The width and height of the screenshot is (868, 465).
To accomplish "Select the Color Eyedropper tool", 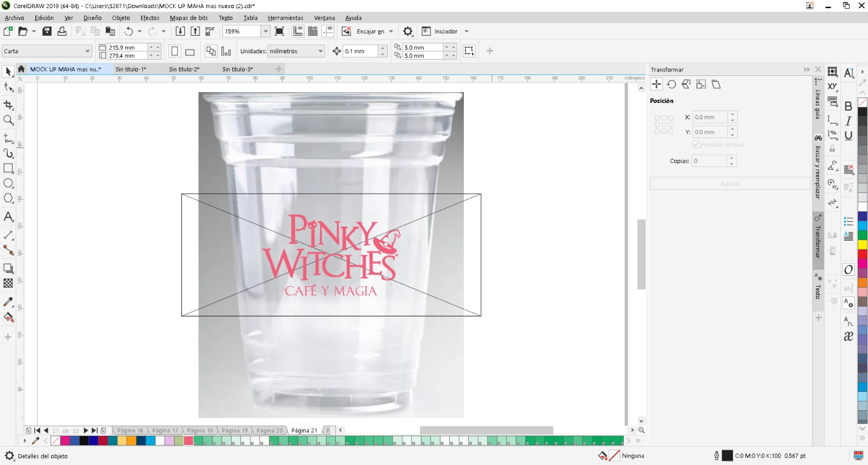I will (8, 301).
